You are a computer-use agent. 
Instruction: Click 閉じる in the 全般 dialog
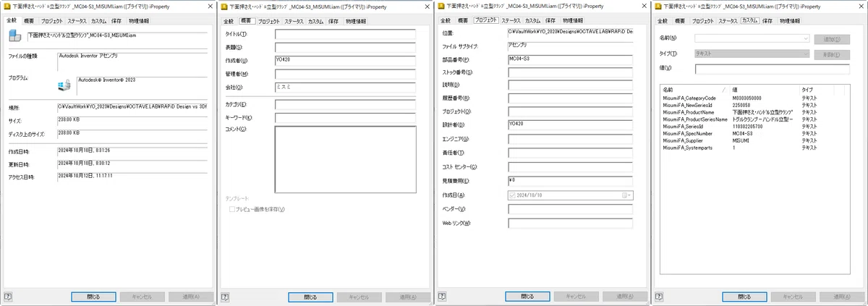93,297
